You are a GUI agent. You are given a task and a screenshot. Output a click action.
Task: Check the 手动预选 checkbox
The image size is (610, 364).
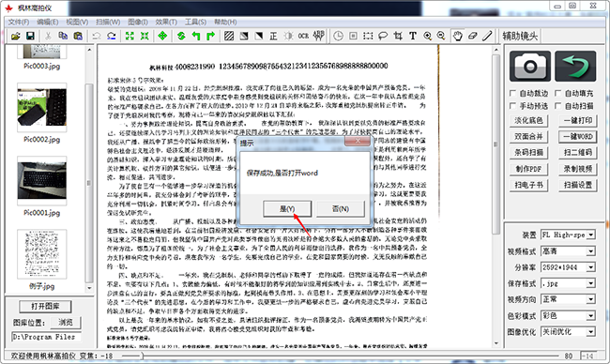[x=512, y=105]
